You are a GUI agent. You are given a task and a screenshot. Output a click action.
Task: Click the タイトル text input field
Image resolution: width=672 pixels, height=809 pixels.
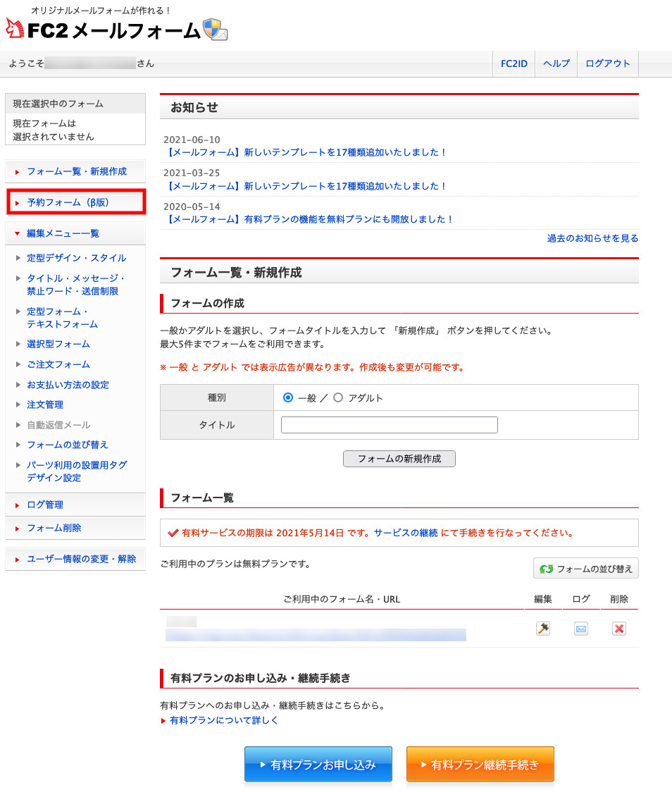click(x=390, y=425)
